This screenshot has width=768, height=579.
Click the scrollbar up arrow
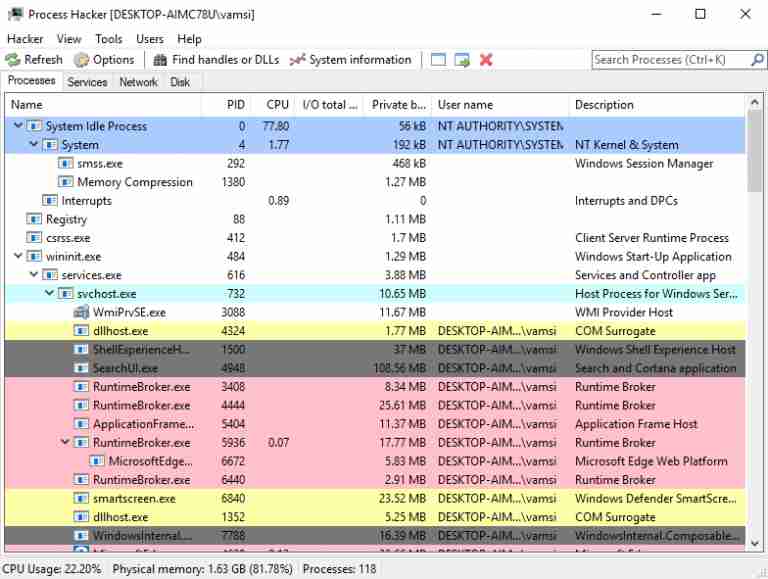(x=754, y=103)
